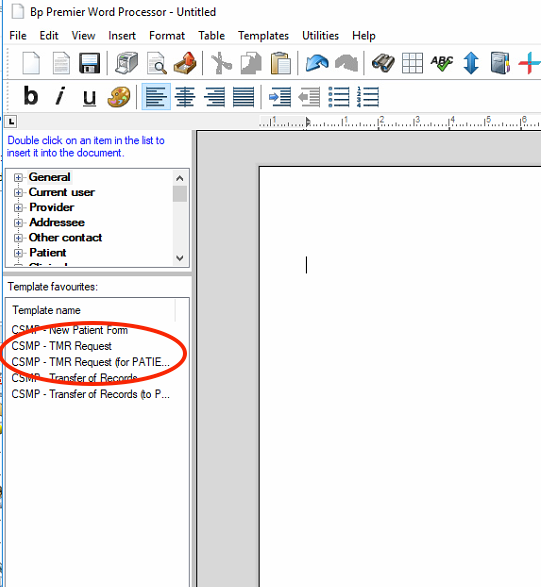Toggle left alignment button
The image size is (541, 587).
coord(156,97)
